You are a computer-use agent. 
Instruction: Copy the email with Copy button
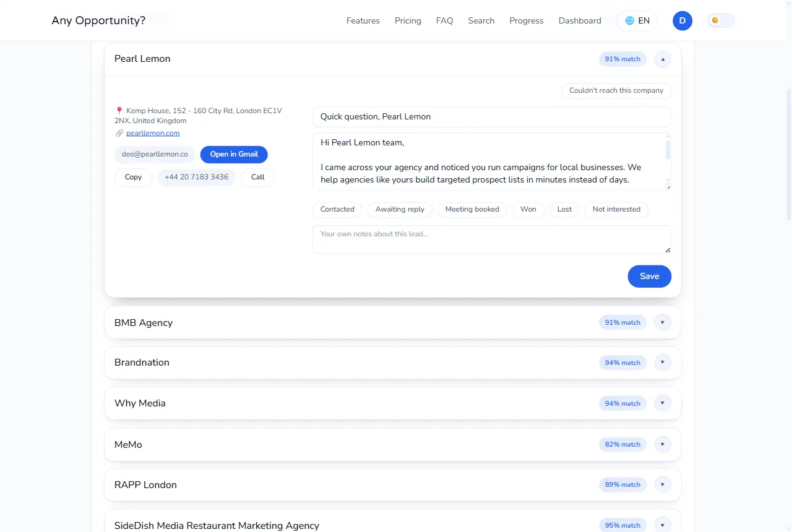[x=133, y=178]
